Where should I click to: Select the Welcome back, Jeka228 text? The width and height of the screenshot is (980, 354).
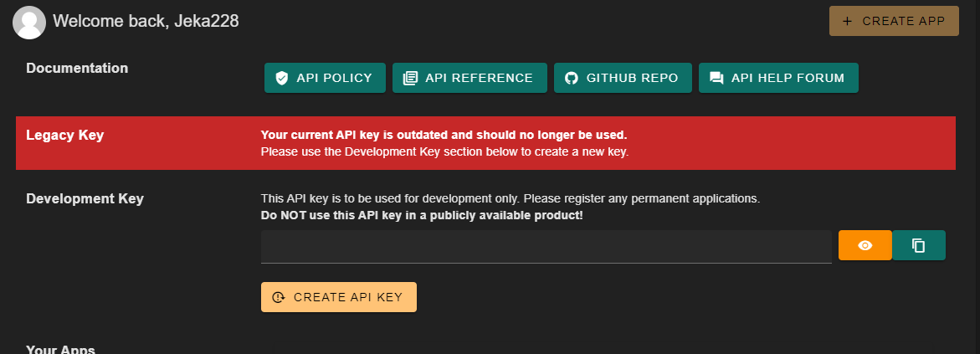pyautogui.click(x=146, y=21)
